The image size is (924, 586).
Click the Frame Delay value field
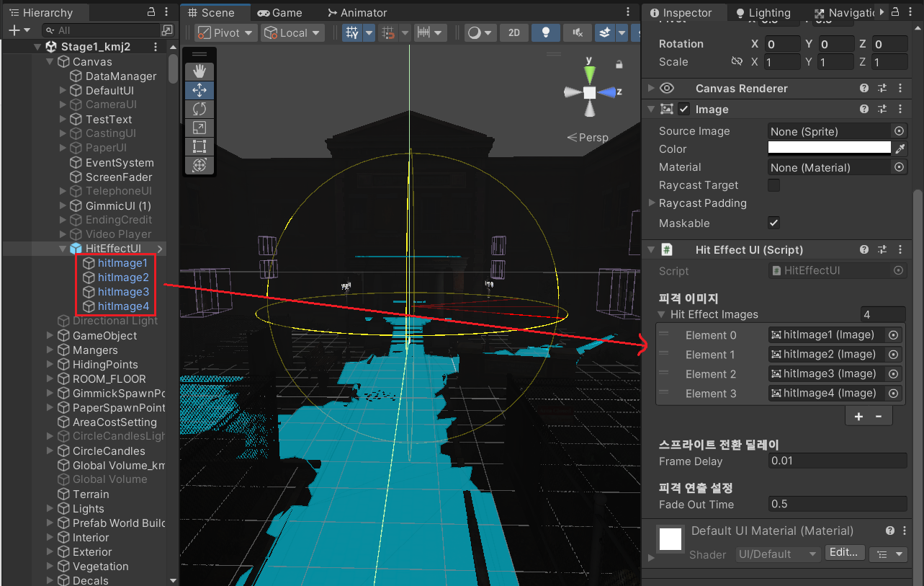(838, 461)
